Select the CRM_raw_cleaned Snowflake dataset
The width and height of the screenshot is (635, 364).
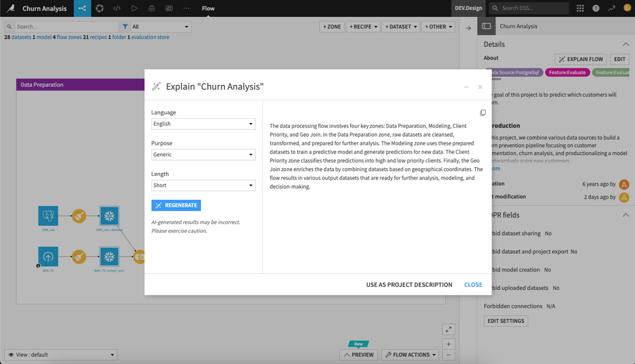tap(109, 216)
